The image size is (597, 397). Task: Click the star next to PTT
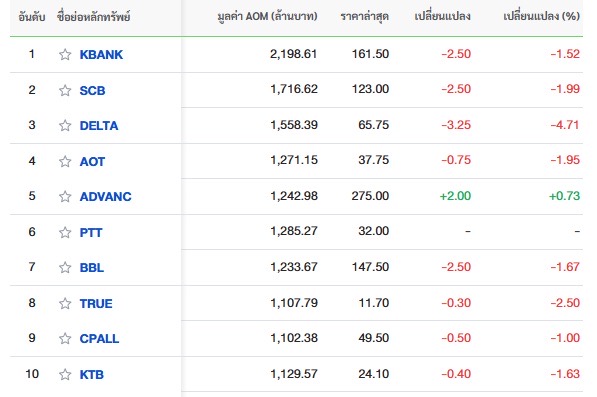65,232
